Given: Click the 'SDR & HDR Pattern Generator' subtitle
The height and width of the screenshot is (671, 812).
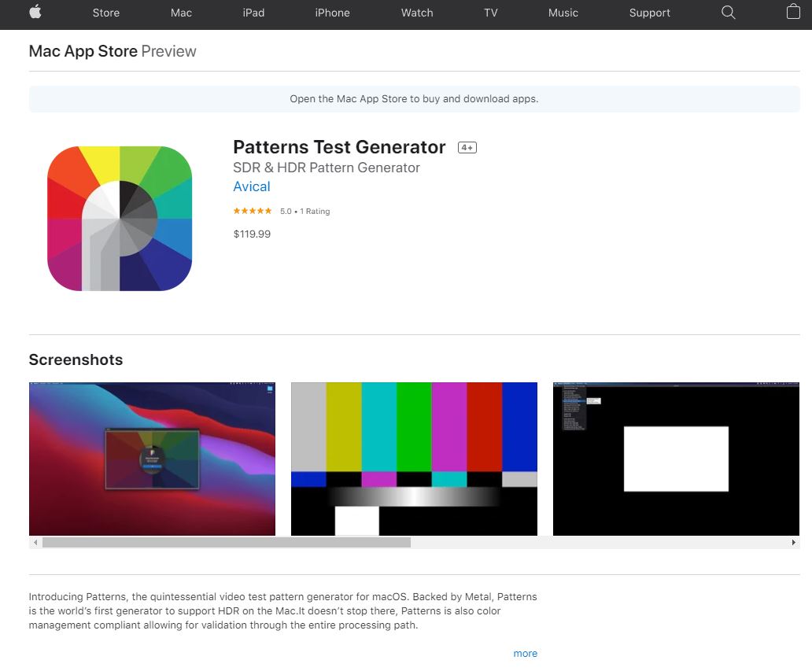Looking at the screenshot, I should point(327,168).
